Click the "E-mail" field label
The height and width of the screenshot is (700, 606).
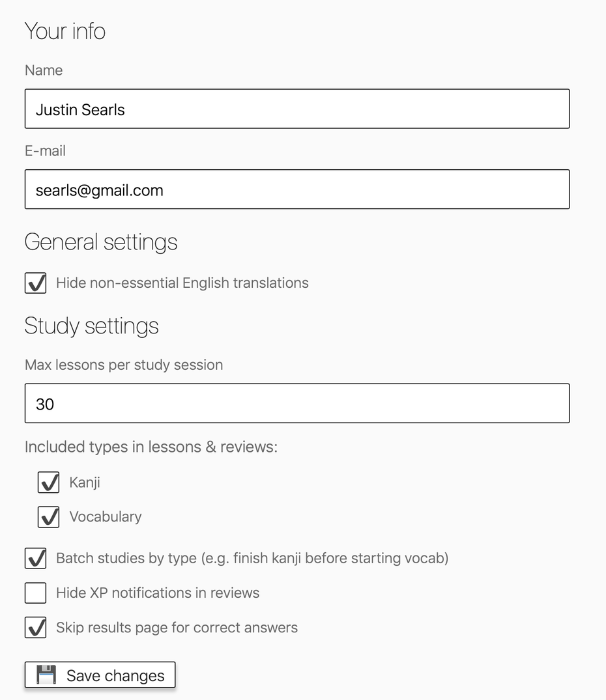click(x=45, y=151)
